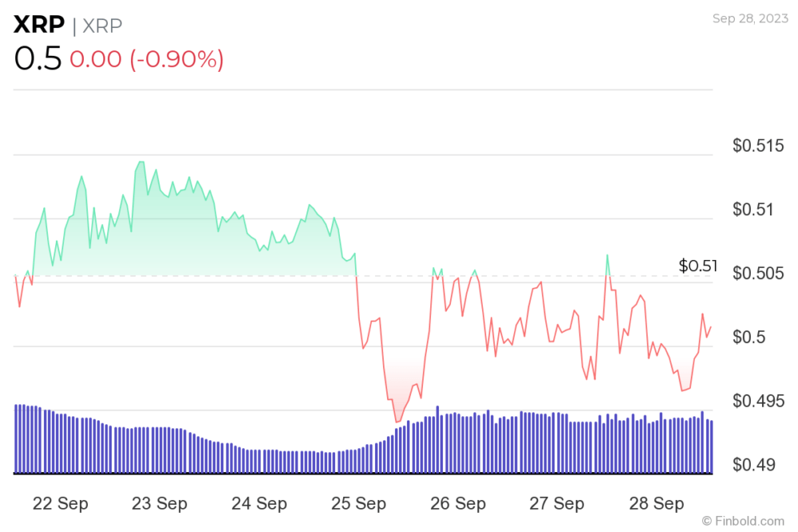Click the gray XRP symbol subtitle
This screenshot has height=532, width=798.
coord(102,26)
